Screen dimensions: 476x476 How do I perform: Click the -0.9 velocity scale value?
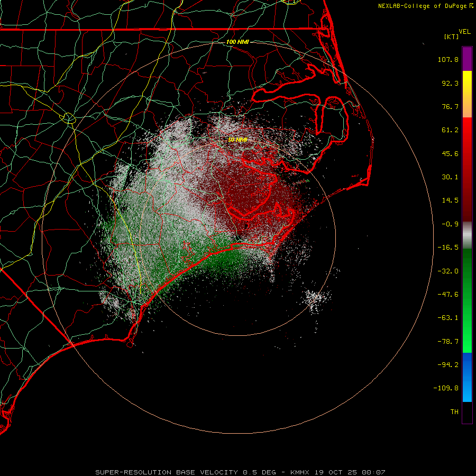click(x=450, y=224)
